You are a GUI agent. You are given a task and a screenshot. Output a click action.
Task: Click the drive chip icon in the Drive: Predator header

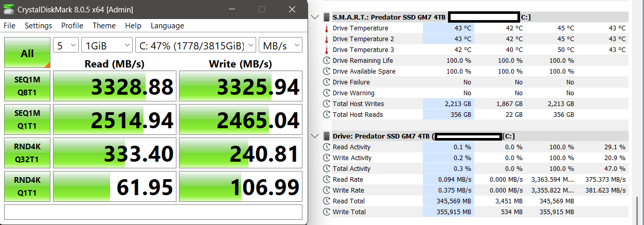pos(327,136)
